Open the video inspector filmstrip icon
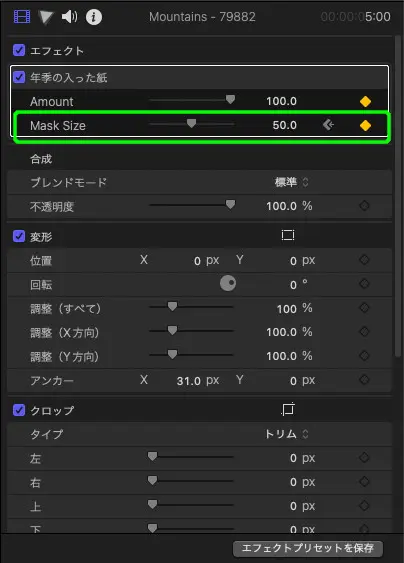 click(22, 17)
